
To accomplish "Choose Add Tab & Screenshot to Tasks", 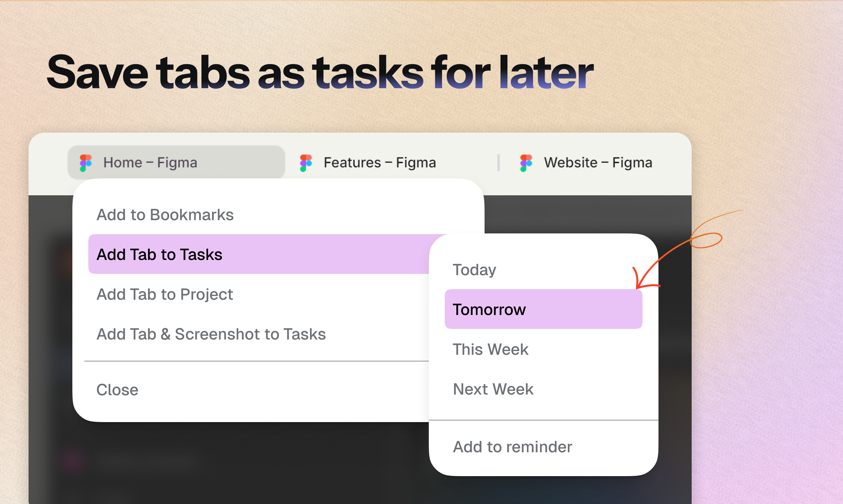I will pyautogui.click(x=211, y=334).
